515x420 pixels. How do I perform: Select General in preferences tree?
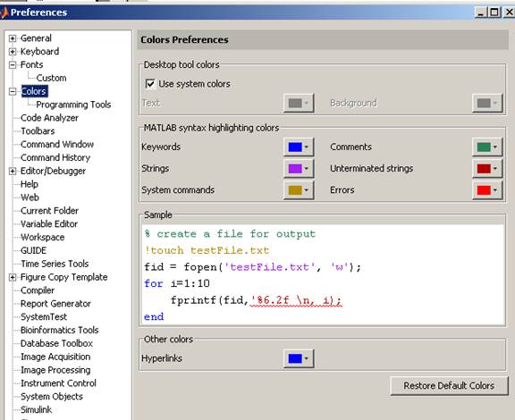(x=36, y=38)
